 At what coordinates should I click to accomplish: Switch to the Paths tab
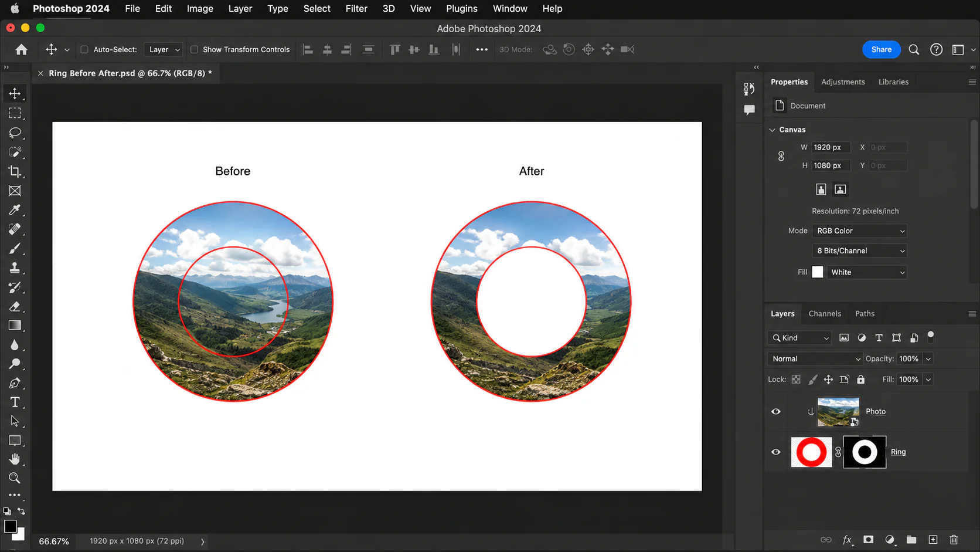click(865, 314)
